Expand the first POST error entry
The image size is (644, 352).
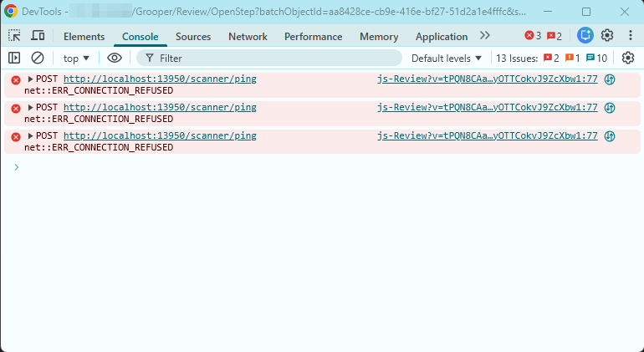pyautogui.click(x=30, y=79)
